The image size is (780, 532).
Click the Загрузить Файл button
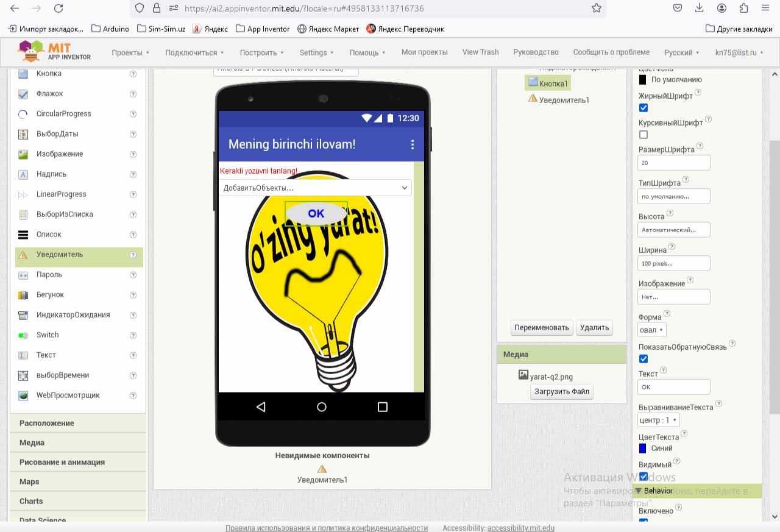click(561, 391)
